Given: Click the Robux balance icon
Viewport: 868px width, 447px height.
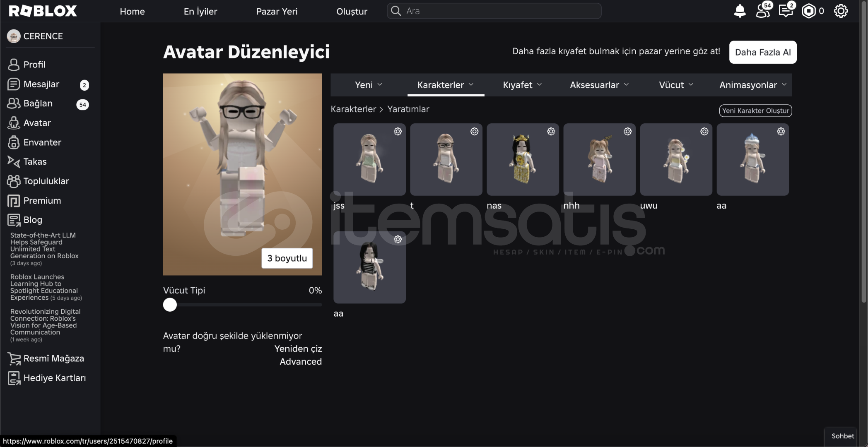Looking at the screenshot, I should (808, 11).
